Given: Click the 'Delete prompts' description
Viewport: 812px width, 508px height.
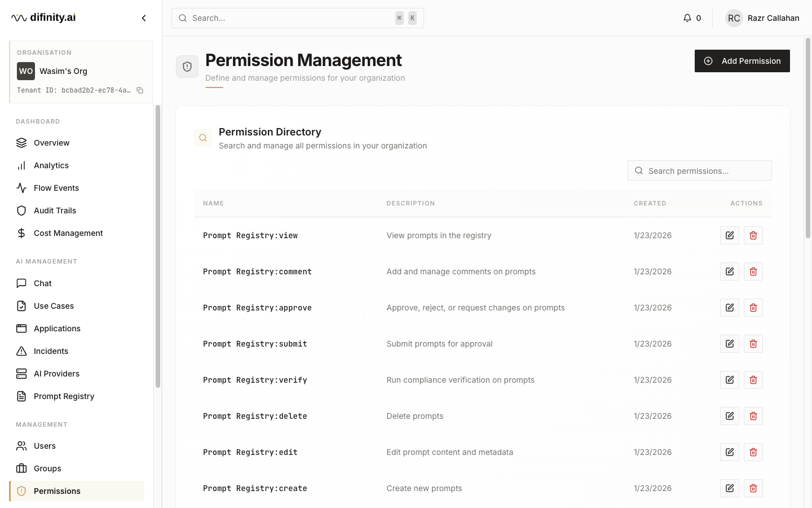Looking at the screenshot, I should (x=414, y=416).
